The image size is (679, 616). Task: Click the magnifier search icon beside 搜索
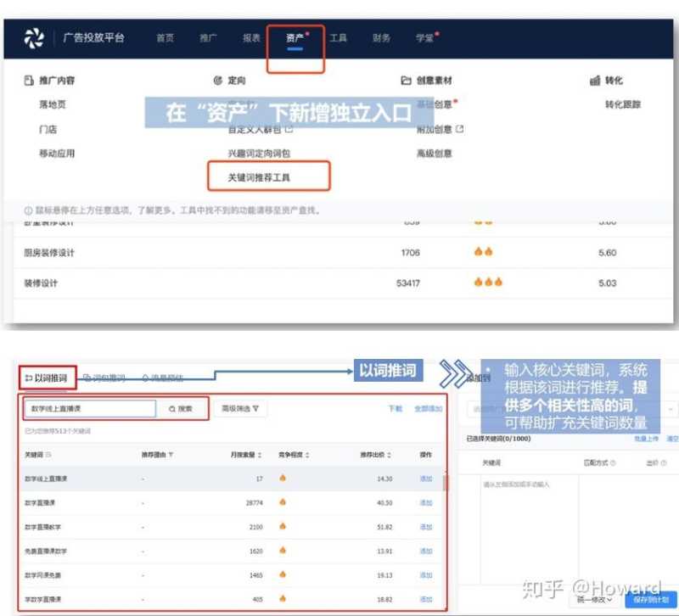(171, 408)
